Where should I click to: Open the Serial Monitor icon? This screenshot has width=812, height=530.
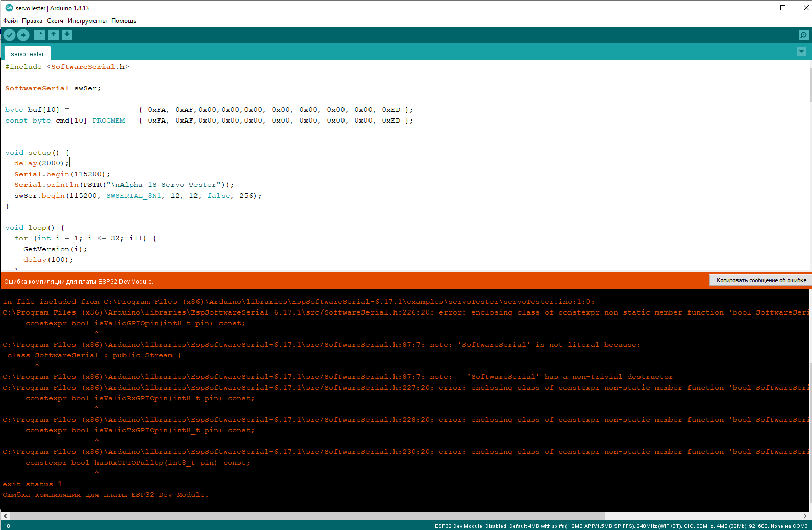803,35
